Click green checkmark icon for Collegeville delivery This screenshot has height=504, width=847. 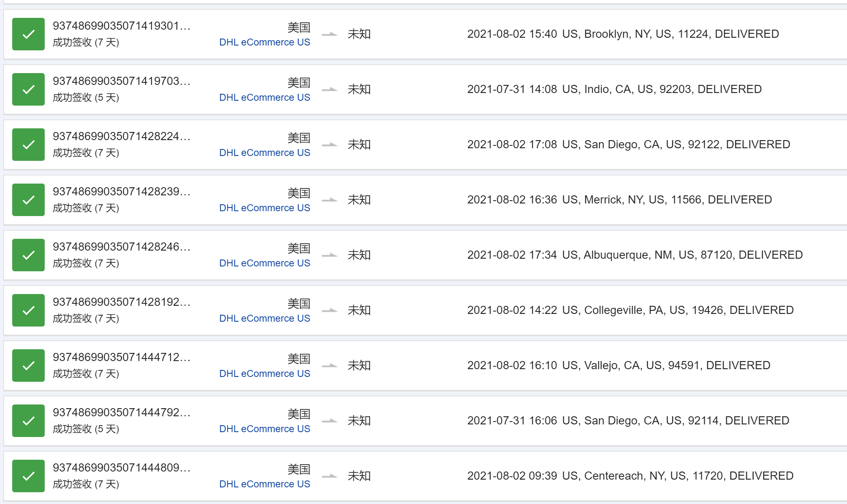tap(28, 310)
